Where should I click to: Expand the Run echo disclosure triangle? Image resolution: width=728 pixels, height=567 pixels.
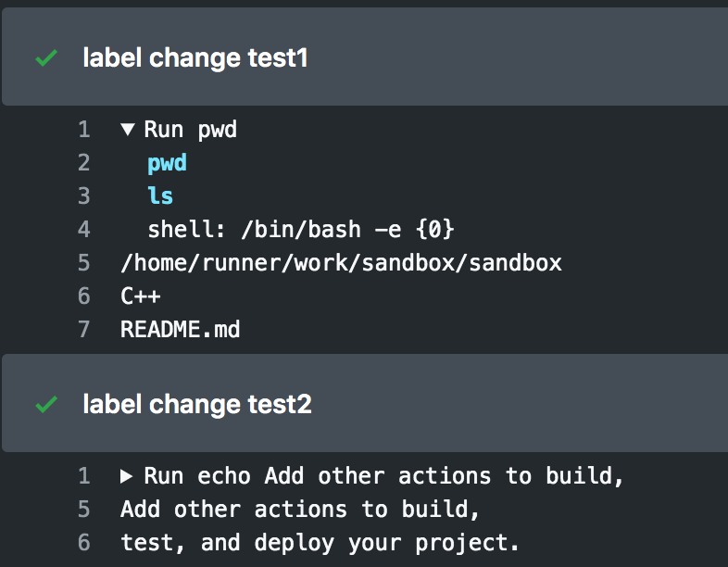[x=128, y=476]
